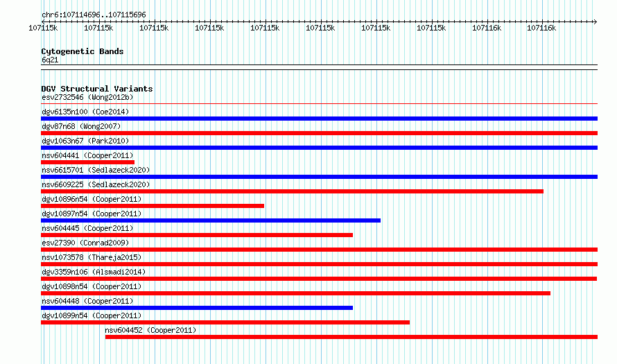Click the right arrow end of ruler
Image resolution: width=617 pixels, height=364 pixels.
595,21
